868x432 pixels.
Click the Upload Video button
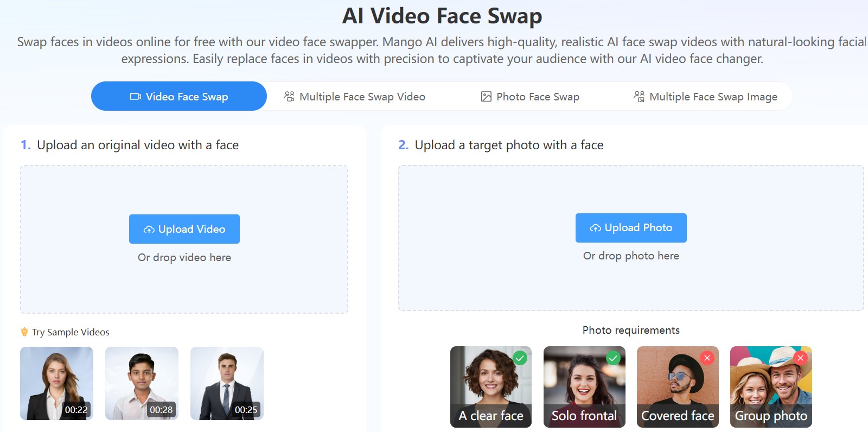pos(184,229)
